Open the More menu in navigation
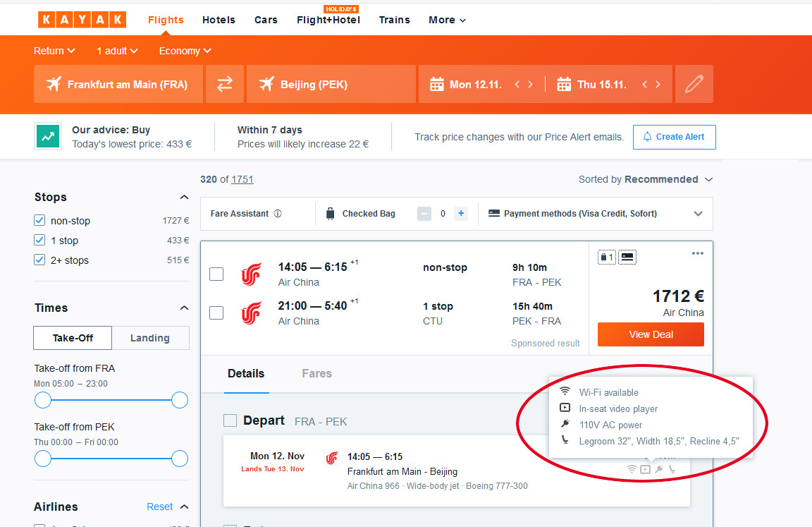 click(x=447, y=20)
